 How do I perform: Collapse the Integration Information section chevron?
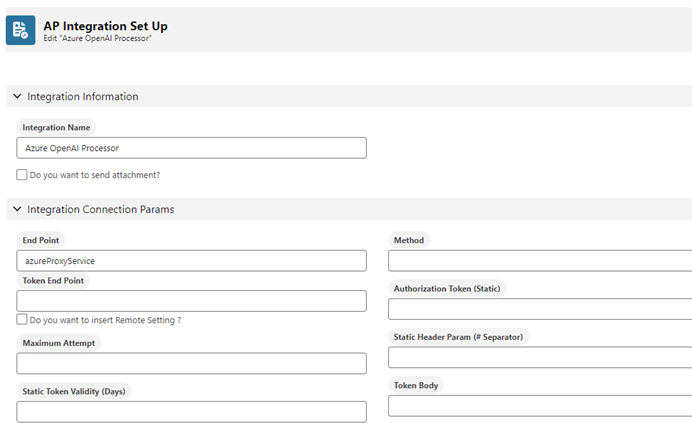(17, 96)
